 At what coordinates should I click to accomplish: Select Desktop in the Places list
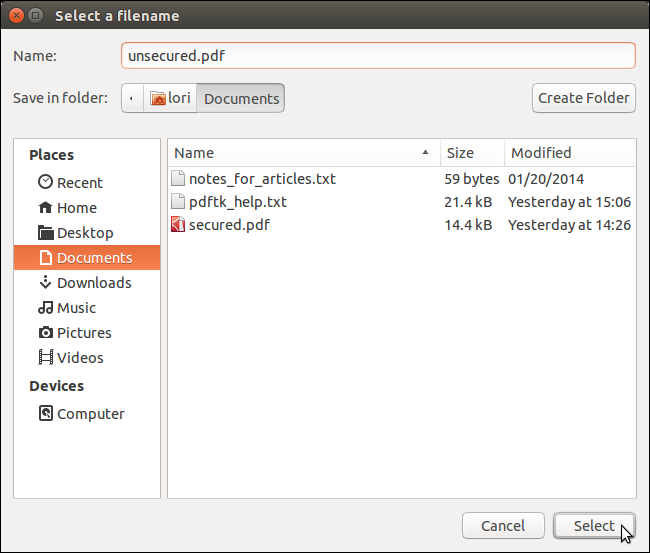click(84, 232)
